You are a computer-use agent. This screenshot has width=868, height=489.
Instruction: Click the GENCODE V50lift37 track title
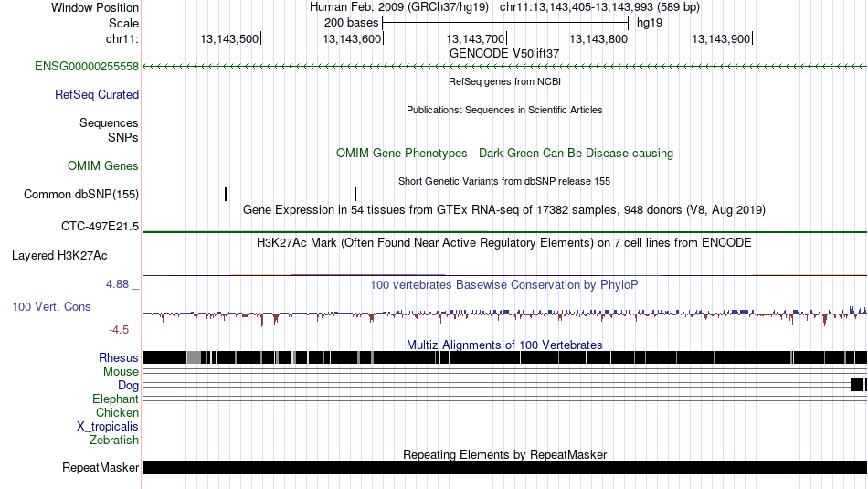[504, 54]
